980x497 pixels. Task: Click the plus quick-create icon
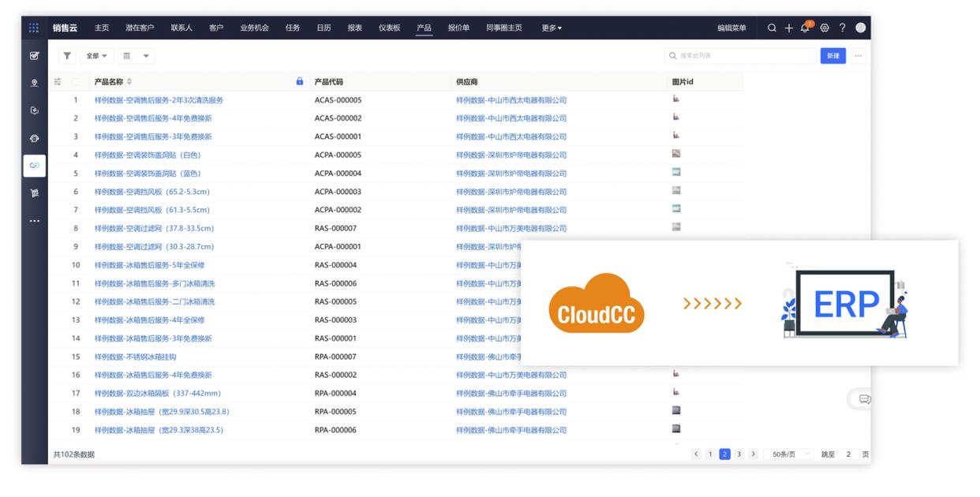(789, 28)
